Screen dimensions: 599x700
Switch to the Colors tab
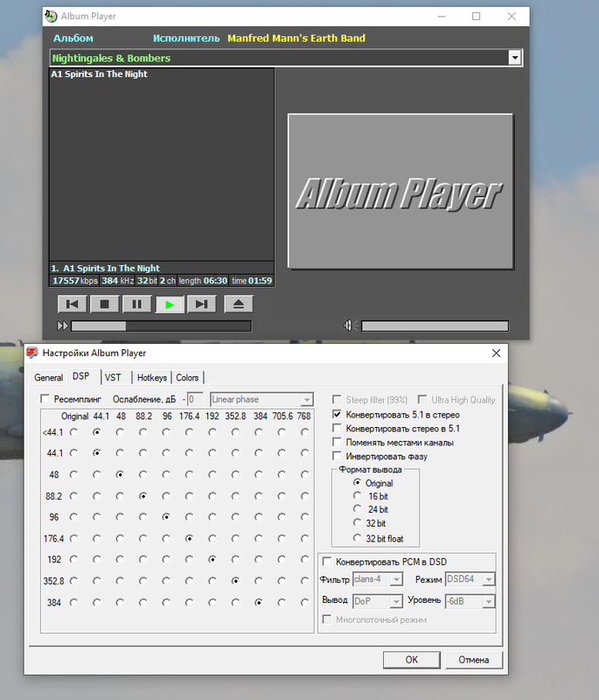click(187, 378)
